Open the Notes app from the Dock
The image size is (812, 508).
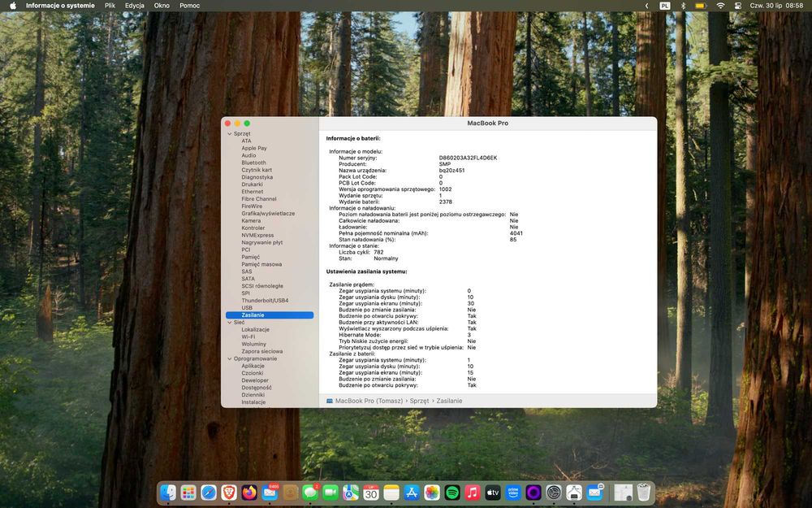point(391,493)
